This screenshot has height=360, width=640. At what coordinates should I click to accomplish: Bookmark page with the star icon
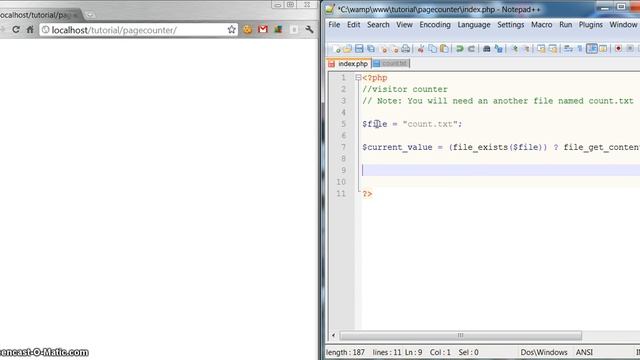[x=231, y=29]
